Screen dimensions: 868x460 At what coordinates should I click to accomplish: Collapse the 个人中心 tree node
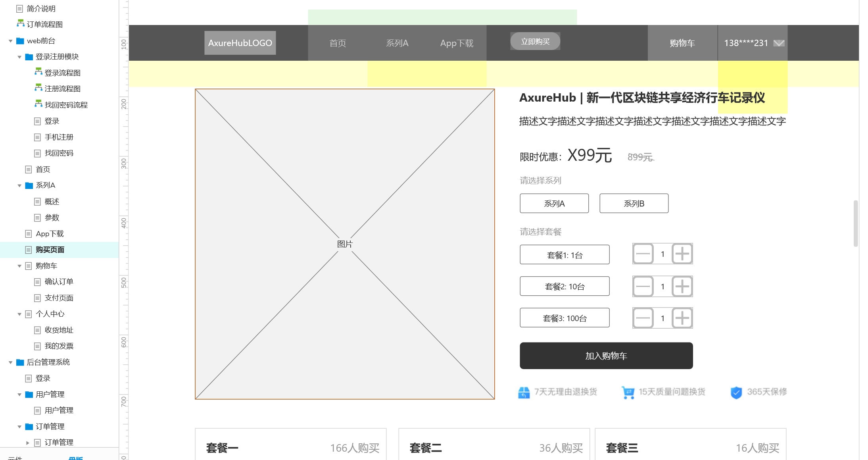[x=19, y=314]
